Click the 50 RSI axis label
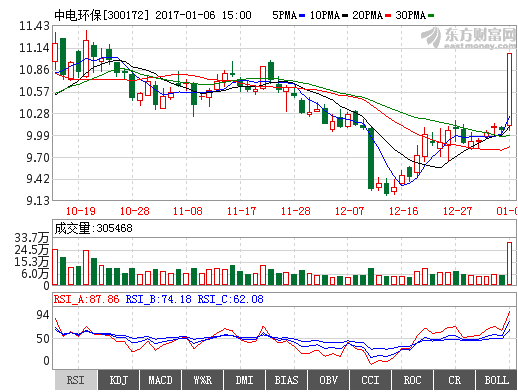The height and width of the screenshot is (392, 518). coord(43,339)
